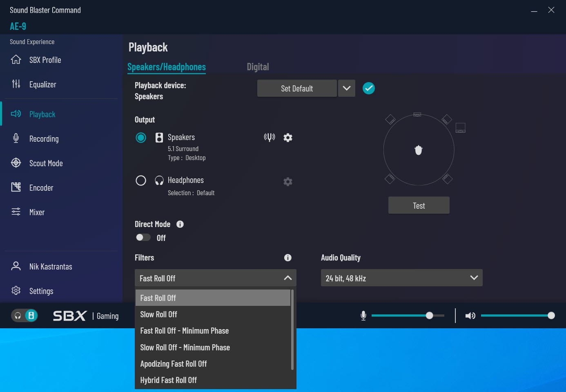Click center speaker in diagram
This screenshot has height=392, width=566.
(x=417, y=115)
